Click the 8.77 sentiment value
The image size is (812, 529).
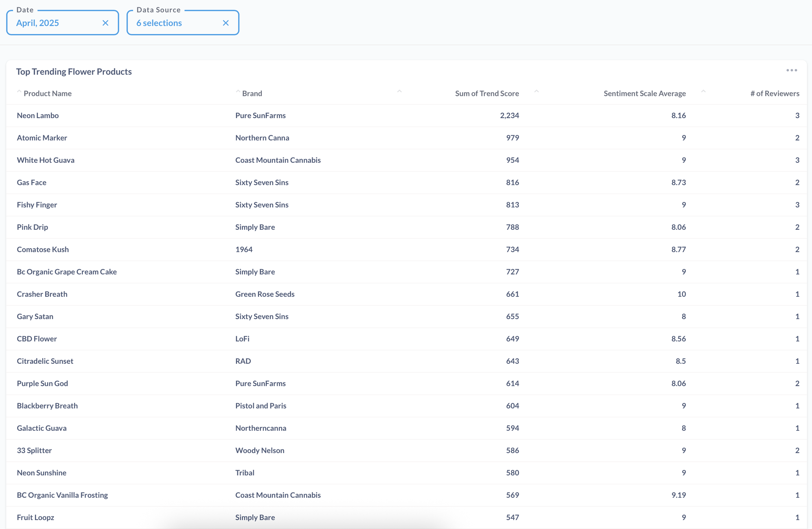pyautogui.click(x=678, y=249)
